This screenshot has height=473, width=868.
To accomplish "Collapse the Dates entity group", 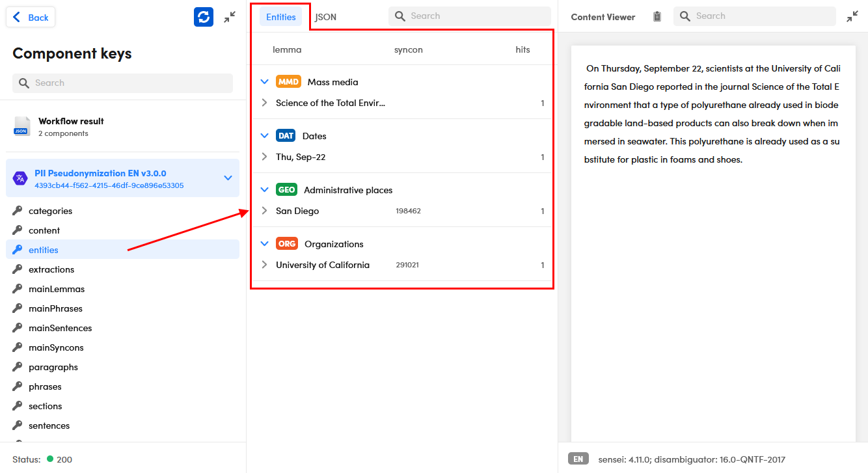I will pyautogui.click(x=264, y=136).
